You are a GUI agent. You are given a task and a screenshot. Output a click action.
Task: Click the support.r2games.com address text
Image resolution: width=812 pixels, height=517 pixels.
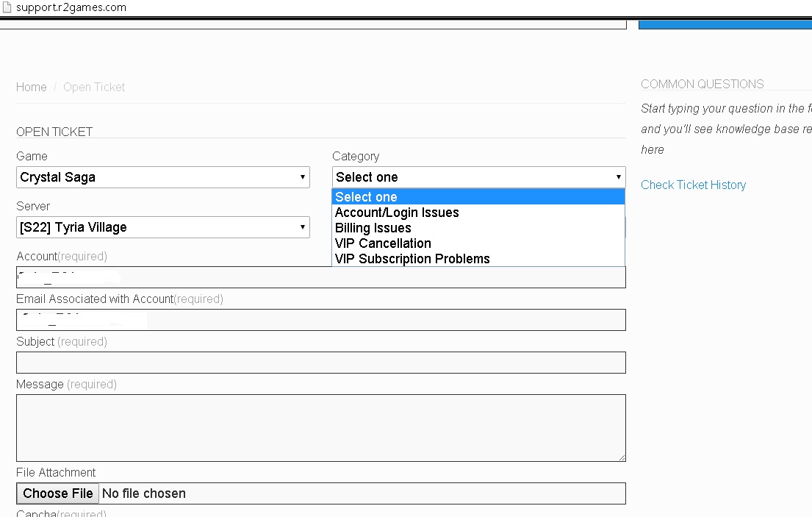point(71,7)
